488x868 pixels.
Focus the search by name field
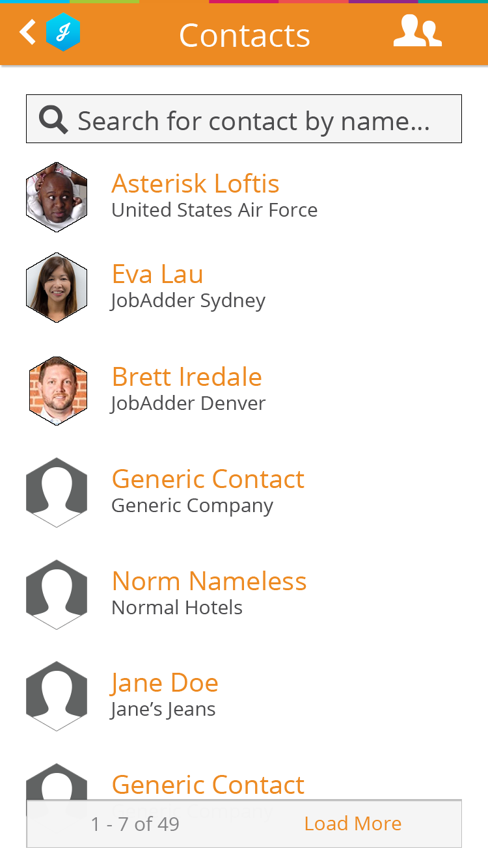pyautogui.click(x=254, y=121)
